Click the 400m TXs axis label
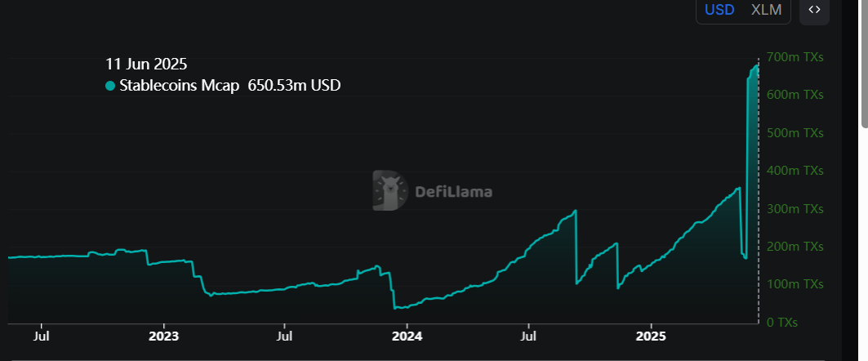 795,171
